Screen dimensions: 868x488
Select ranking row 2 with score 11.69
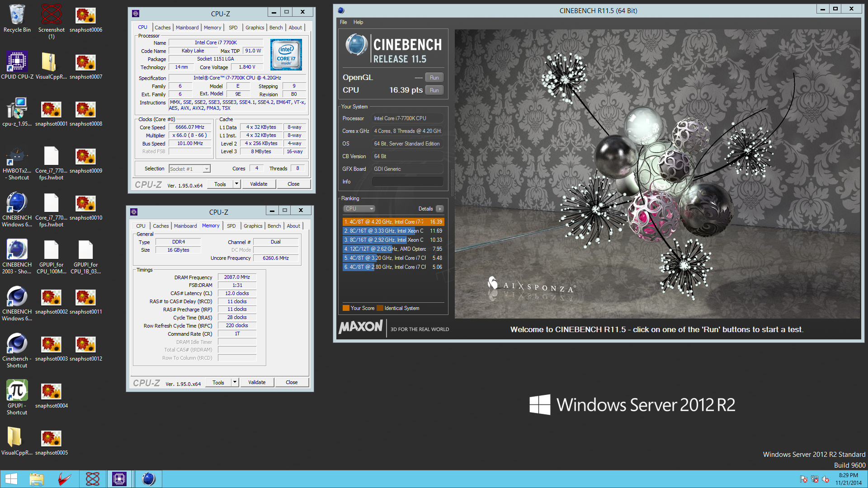393,231
